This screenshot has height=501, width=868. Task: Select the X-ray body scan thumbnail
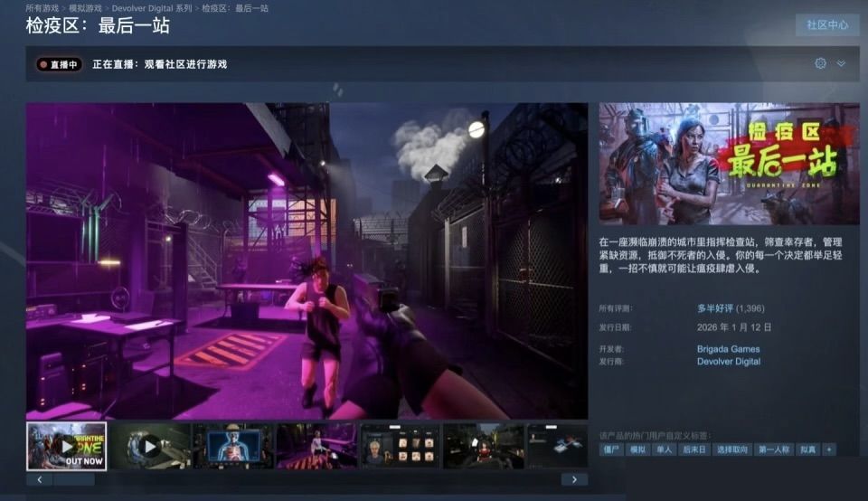pyautogui.click(x=233, y=446)
